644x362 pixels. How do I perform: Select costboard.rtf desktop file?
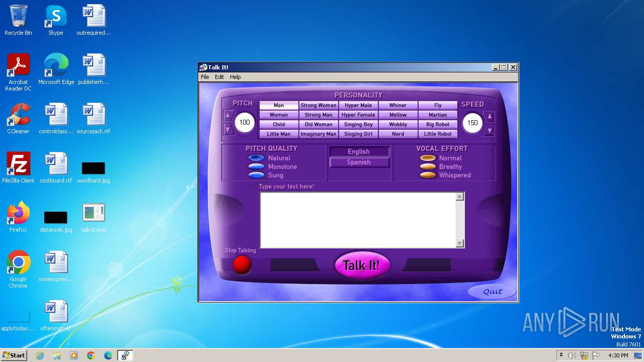[56, 168]
